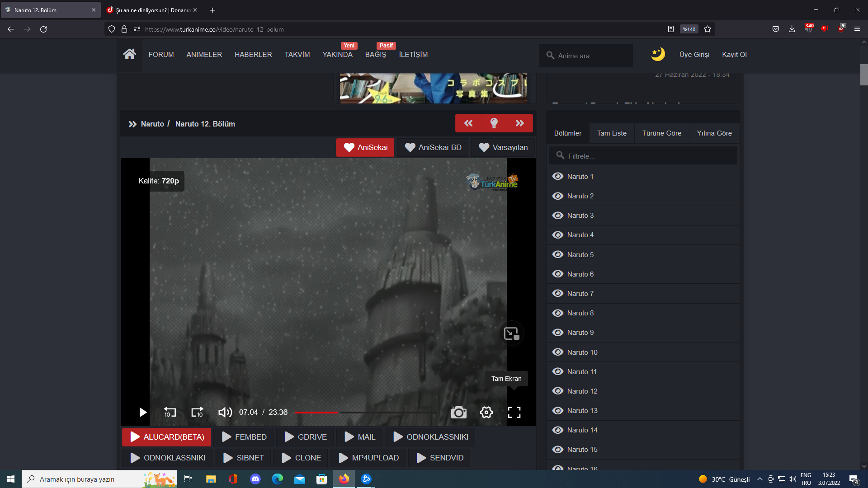This screenshot has height=488, width=868.
Task: Open the ANIMELER menu
Action: (204, 55)
